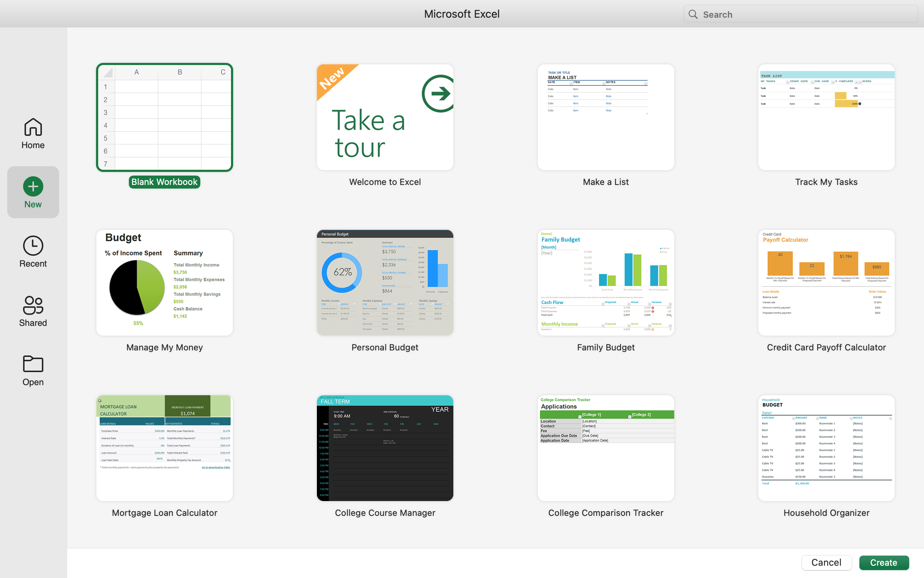Click the arrow icon on Take a tour
The height and width of the screenshot is (578, 924).
tap(438, 93)
